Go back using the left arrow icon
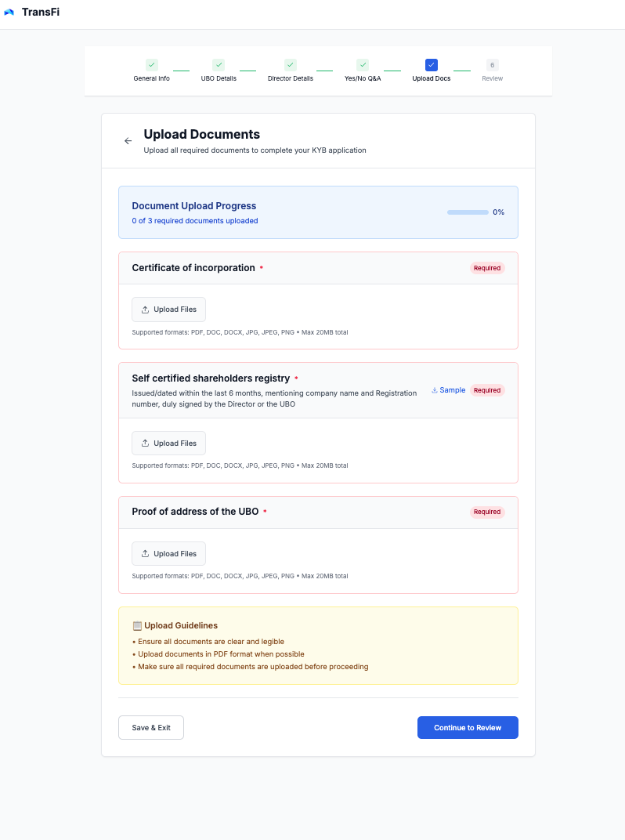This screenshot has height=840, width=625. [x=128, y=141]
